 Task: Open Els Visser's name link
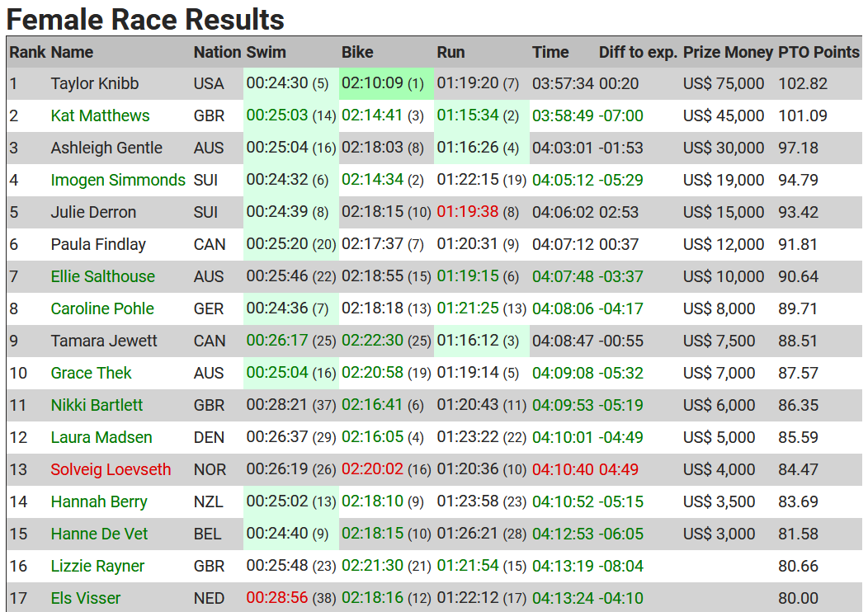(x=86, y=598)
